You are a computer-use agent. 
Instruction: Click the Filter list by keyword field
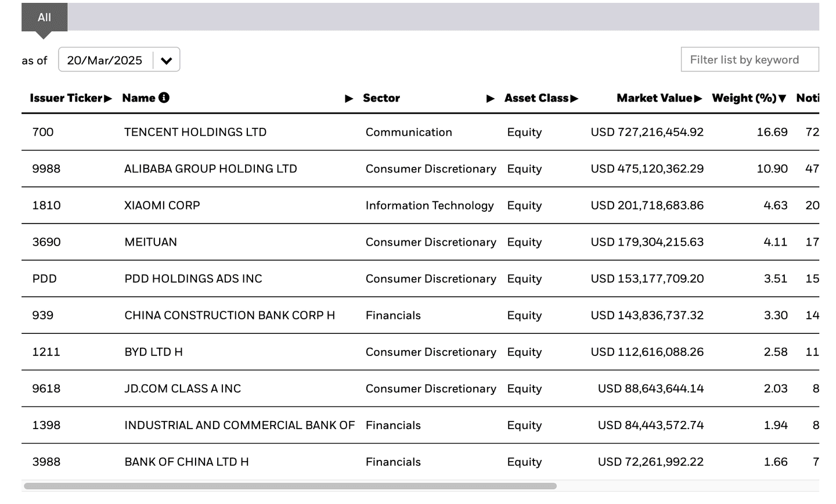(749, 60)
